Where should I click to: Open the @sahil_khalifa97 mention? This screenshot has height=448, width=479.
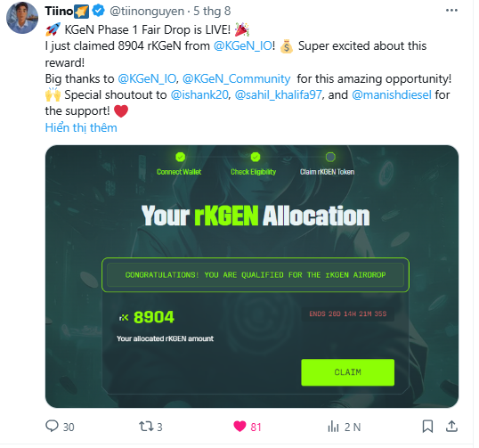(x=278, y=95)
